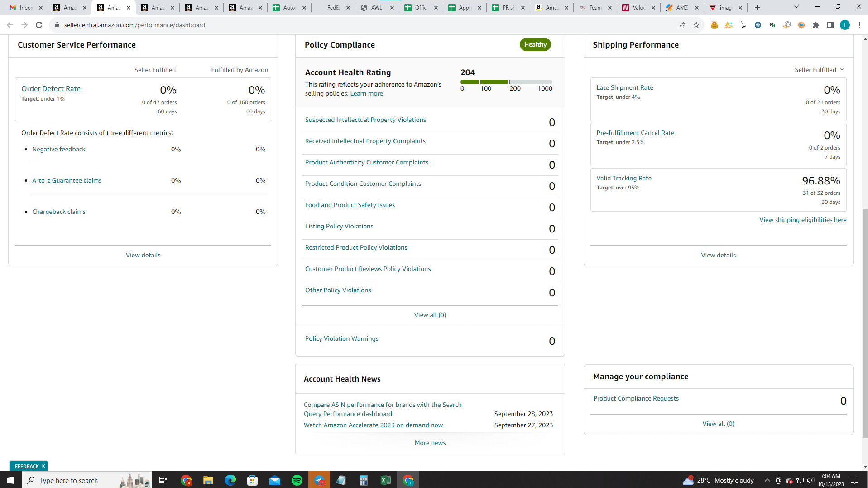Screen dimensions: 868x488
Task: Open Telegram from the taskbar
Action: click(x=319, y=480)
